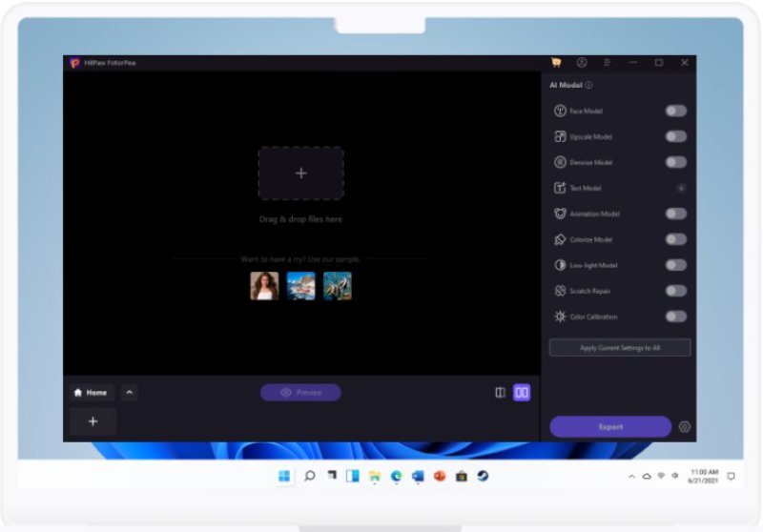Switch to side-by-side view icon
Viewport: 763px width, 532px height.
522,393
